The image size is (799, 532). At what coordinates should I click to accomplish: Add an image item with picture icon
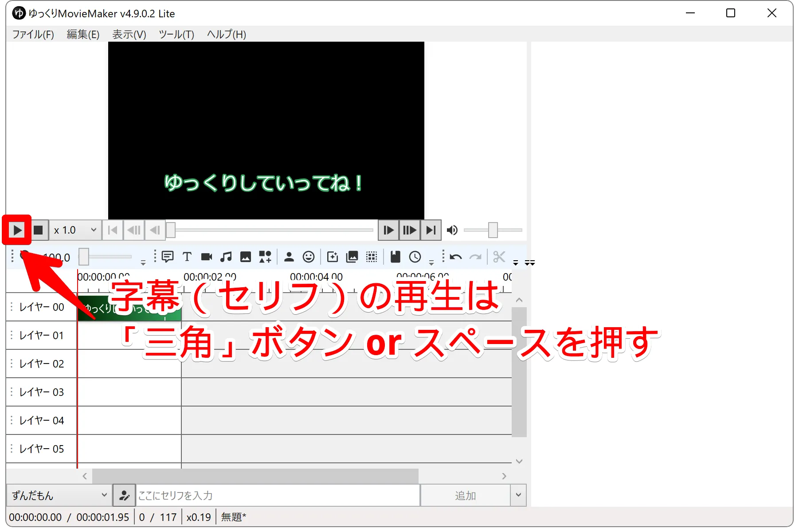click(x=245, y=257)
